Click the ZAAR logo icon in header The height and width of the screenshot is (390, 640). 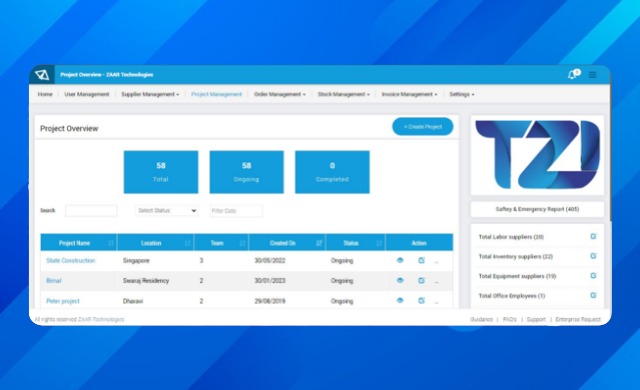42,75
